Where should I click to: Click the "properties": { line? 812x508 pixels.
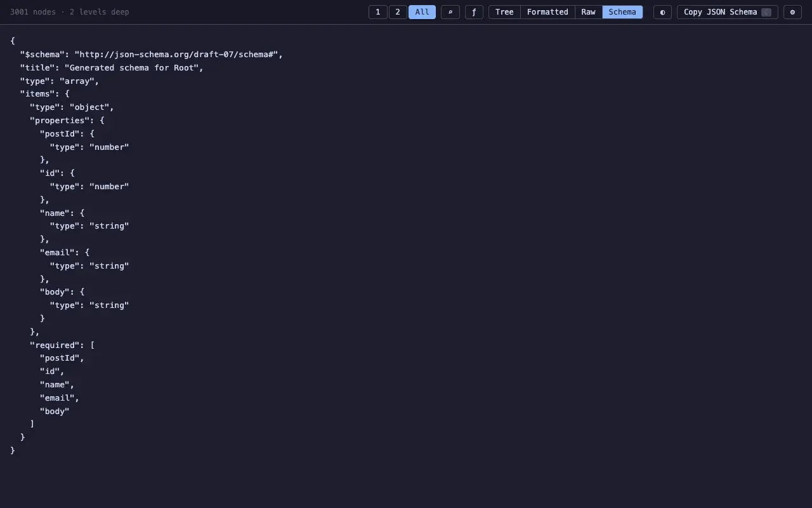[67, 121]
